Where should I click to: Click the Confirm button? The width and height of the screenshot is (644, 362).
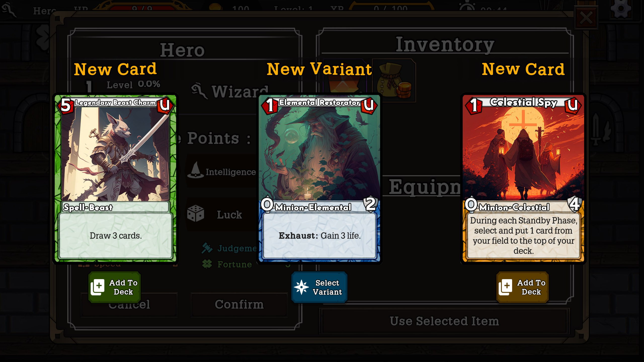(x=239, y=305)
